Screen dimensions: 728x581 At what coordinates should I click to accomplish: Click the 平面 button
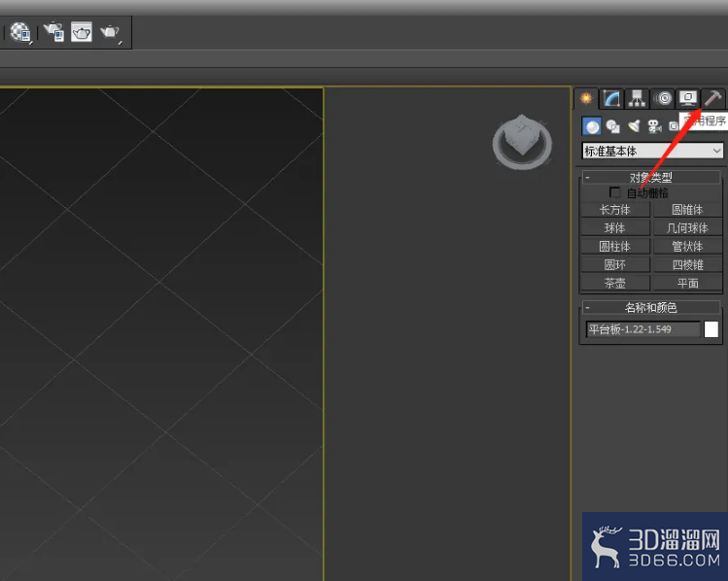tap(687, 283)
